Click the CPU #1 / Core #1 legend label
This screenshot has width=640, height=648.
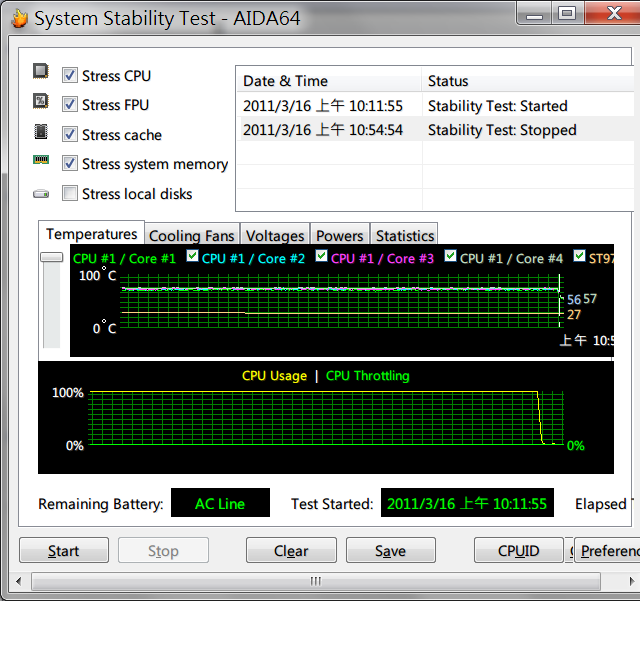124,258
